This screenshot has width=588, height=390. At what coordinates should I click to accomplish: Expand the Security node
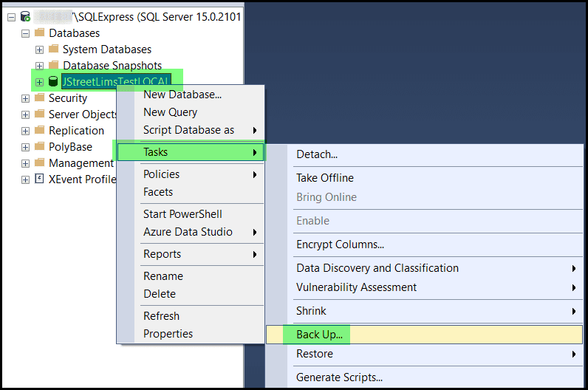pos(26,99)
